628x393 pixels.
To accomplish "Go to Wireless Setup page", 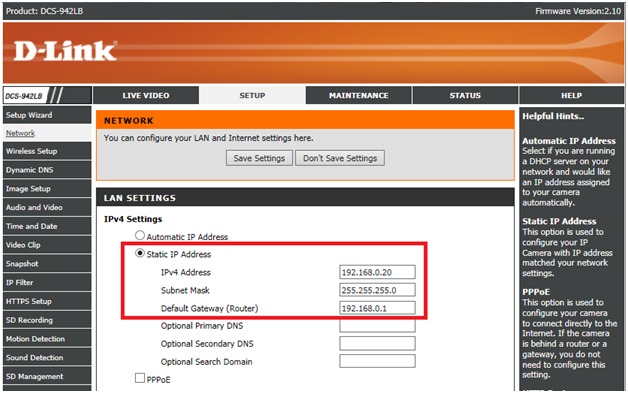I will (x=47, y=151).
